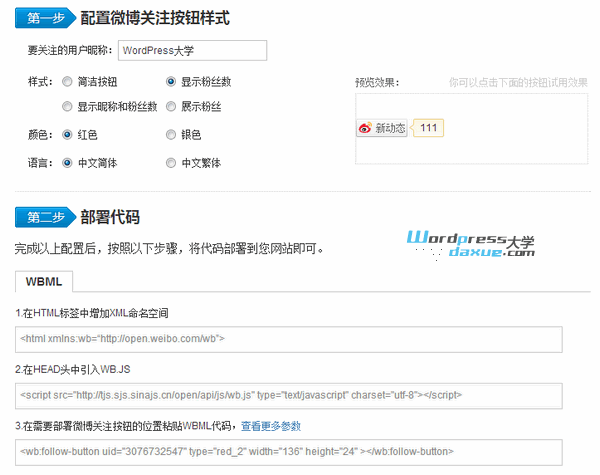Choose the 展示粉丝 style option
Viewport: 600px width, 475px height.
[171, 106]
